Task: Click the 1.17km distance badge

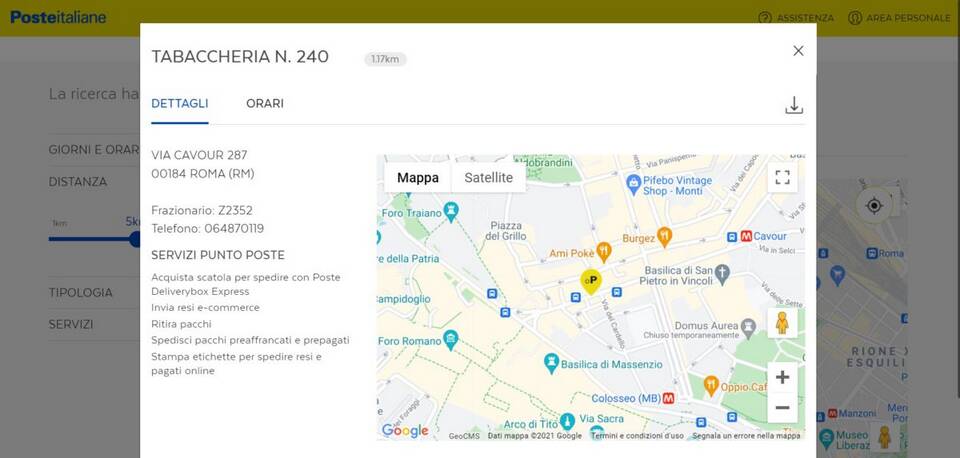Action: (385, 59)
